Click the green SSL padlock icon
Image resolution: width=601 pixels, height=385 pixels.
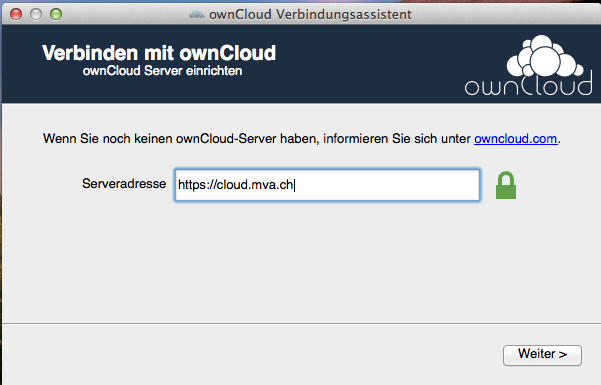[x=506, y=185]
